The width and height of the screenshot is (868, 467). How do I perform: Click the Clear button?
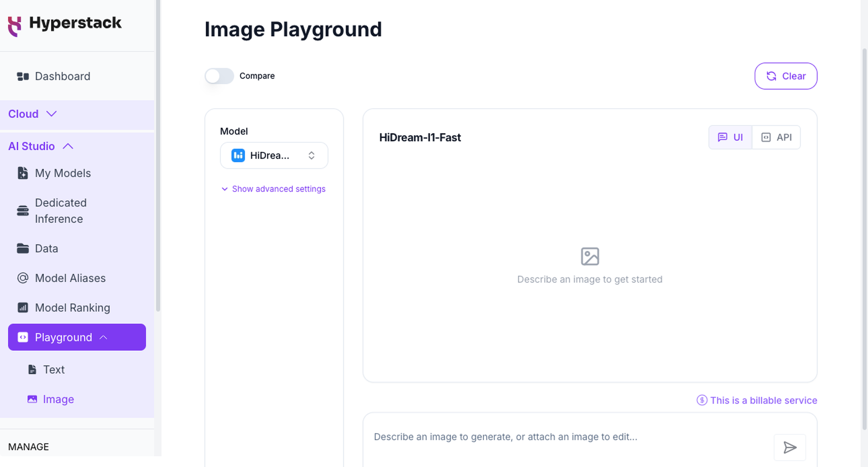(786, 76)
